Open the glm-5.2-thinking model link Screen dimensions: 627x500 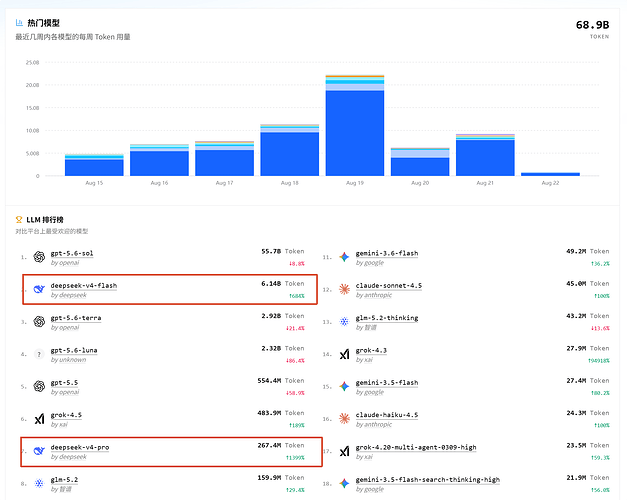(x=387, y=318)
